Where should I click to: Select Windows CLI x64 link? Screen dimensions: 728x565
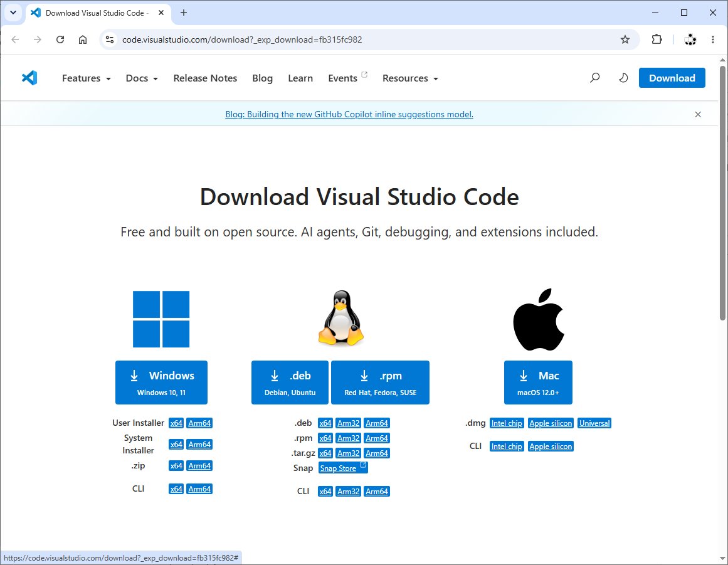pyautogui.click(x=176, y=489)
